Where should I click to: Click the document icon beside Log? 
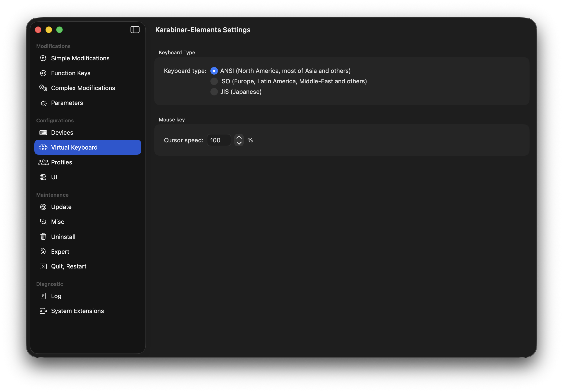43,296
